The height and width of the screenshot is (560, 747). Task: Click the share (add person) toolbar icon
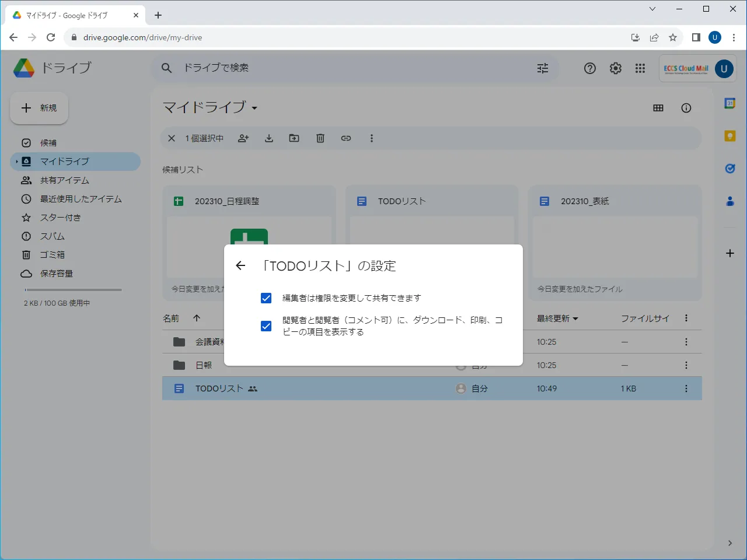243,138
